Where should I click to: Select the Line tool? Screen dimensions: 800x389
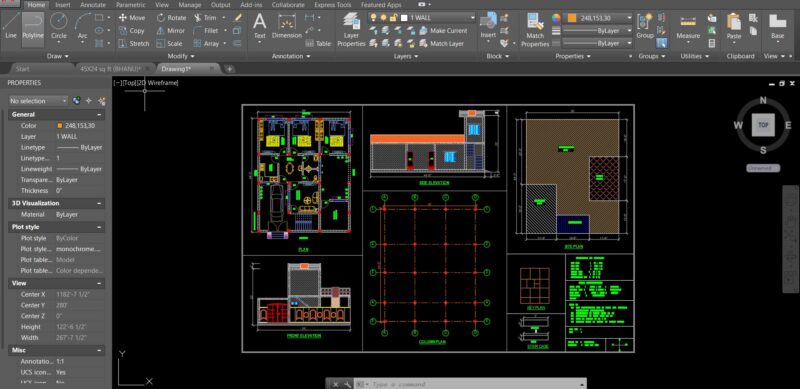click(x=11, y=27)
